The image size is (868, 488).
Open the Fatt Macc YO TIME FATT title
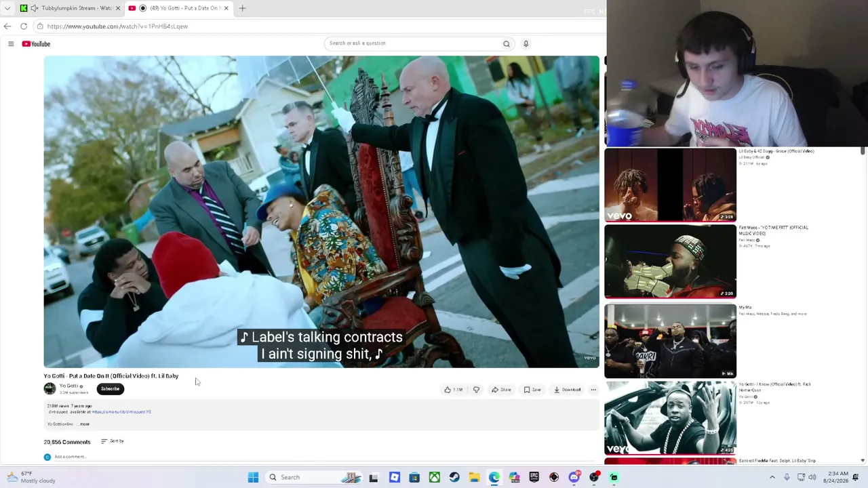(x=774, y=230)
